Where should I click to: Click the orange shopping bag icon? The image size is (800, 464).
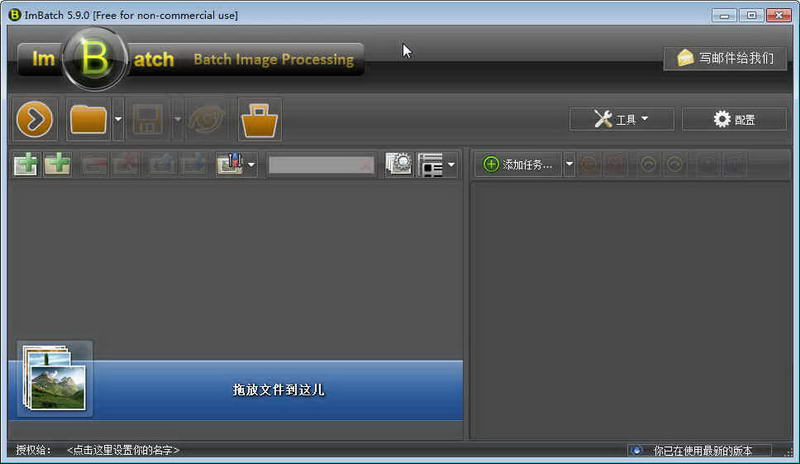(259, 119)
